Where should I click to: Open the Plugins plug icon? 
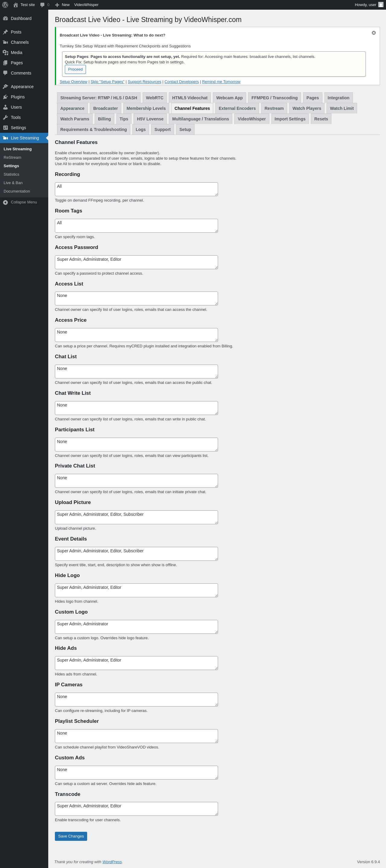pyautogui.click(x=5, y=97)
